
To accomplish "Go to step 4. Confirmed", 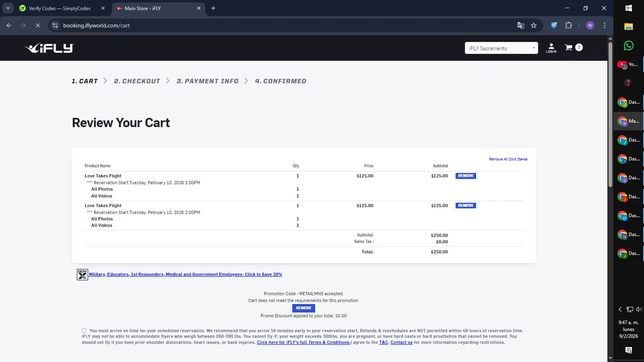I will click(280, 81).
